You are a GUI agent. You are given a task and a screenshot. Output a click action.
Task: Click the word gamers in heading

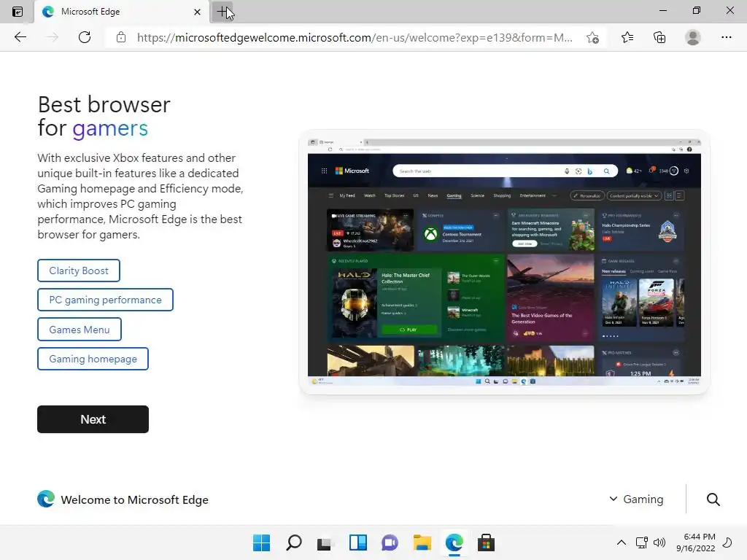coord(110,128)
